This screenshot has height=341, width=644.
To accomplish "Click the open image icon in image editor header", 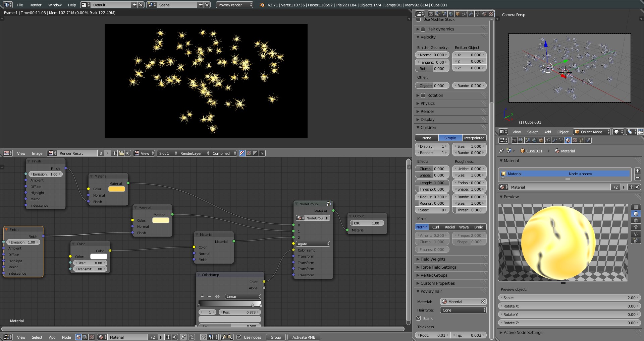I will 121,153.
